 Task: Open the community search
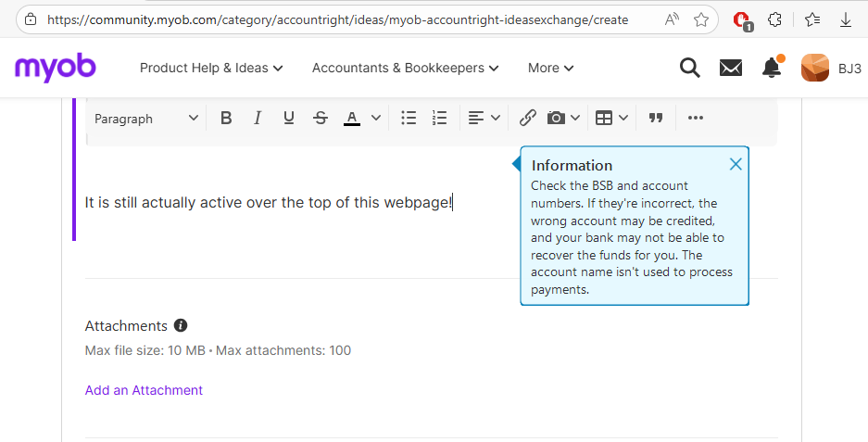point(689,68)
